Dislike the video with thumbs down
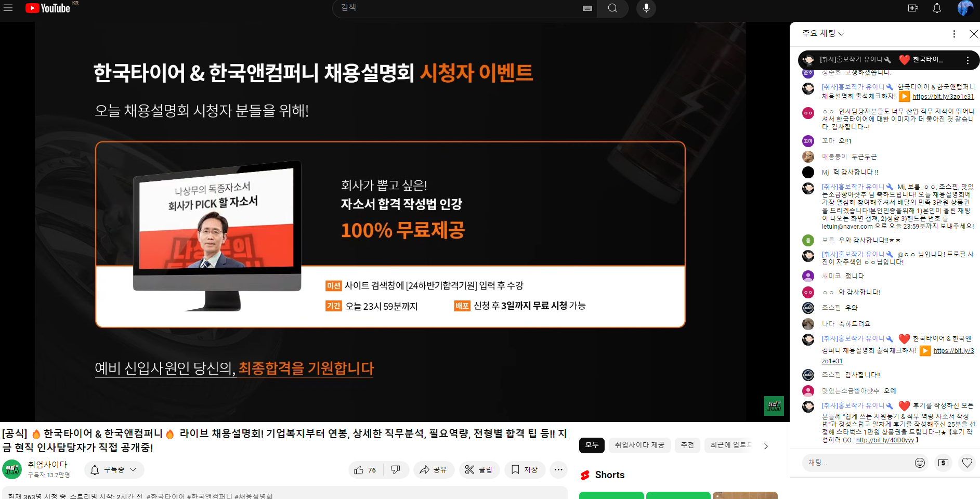980x499 pixels. (x=396, y=470)
